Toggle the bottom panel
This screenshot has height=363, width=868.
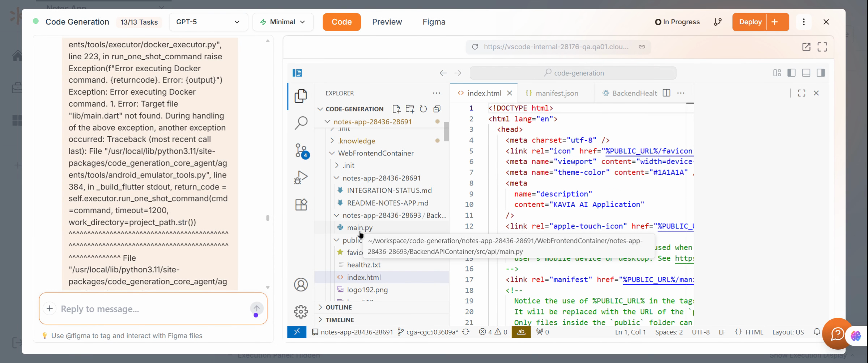coord(806,73)
